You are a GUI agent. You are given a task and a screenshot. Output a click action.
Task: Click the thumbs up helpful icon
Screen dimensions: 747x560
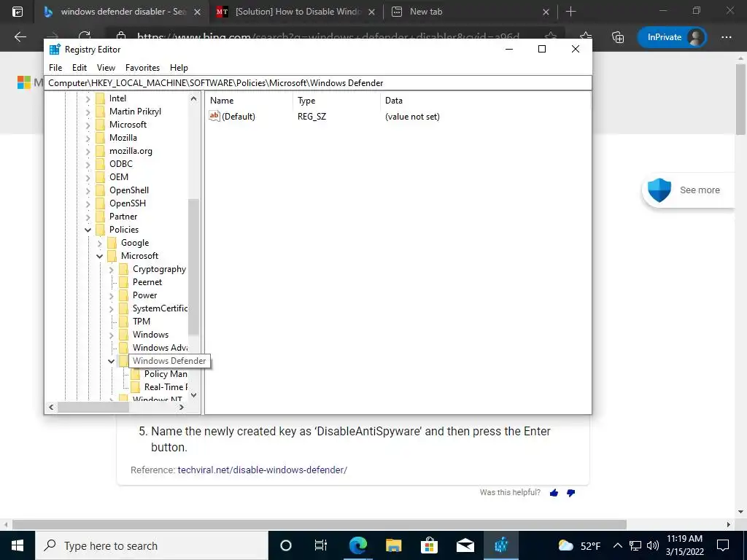point(554,493)
